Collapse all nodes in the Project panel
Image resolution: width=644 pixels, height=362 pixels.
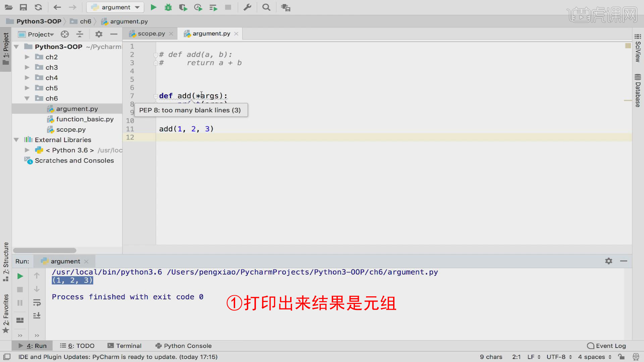(x=79, y=34)
